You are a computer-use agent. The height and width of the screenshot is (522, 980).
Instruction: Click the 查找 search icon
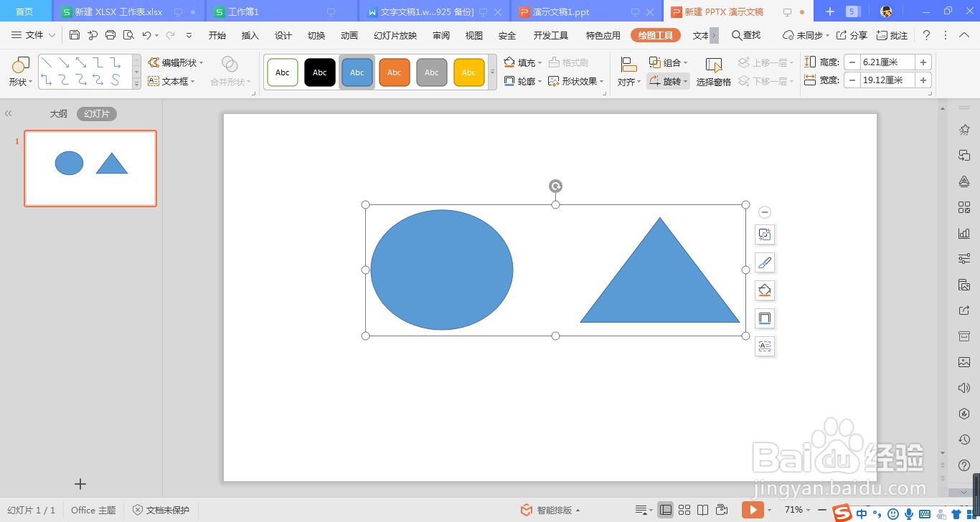pyautogui.click(x=746, y=35)
